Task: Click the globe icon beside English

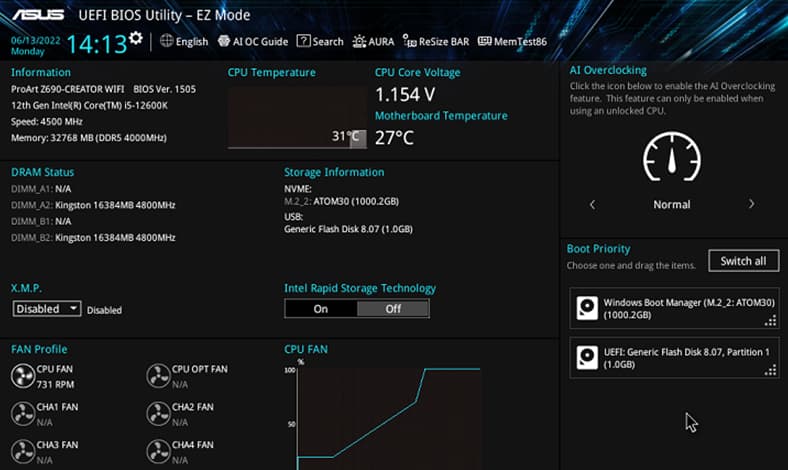Action: pyautogui.click(x=166, y=41)
